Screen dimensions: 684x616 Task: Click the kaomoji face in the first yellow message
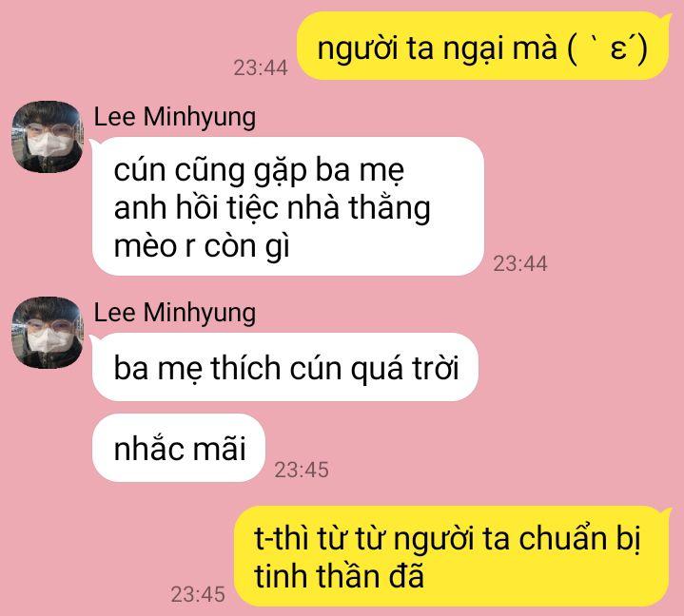click(608, 48)
